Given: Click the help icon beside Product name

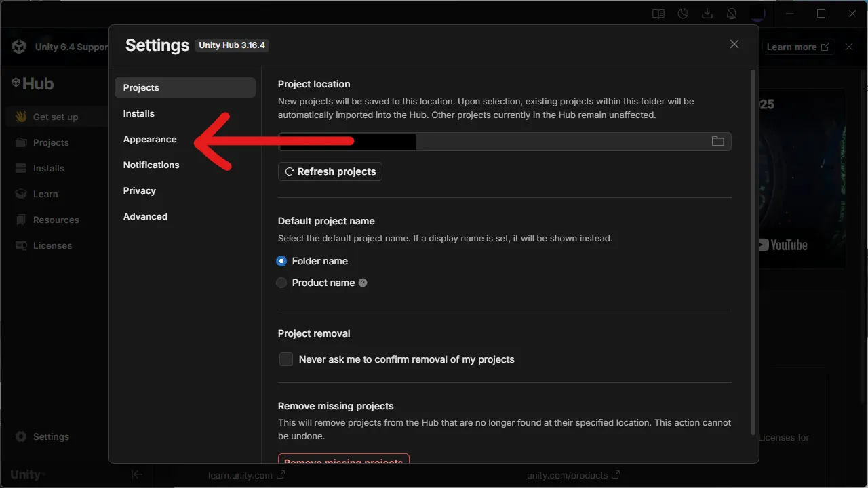Looking at the screenshot, I should click(x=363, y=283).
